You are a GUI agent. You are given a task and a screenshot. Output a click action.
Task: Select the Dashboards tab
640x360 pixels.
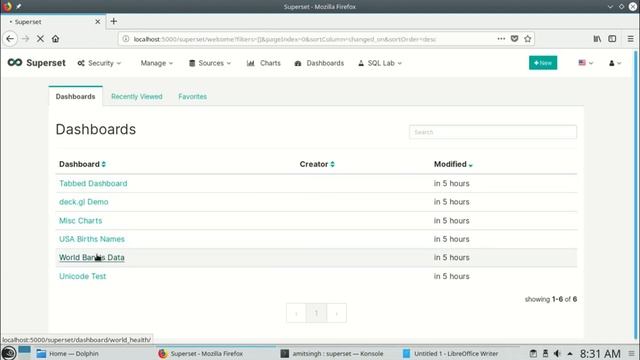pos(76,96)
